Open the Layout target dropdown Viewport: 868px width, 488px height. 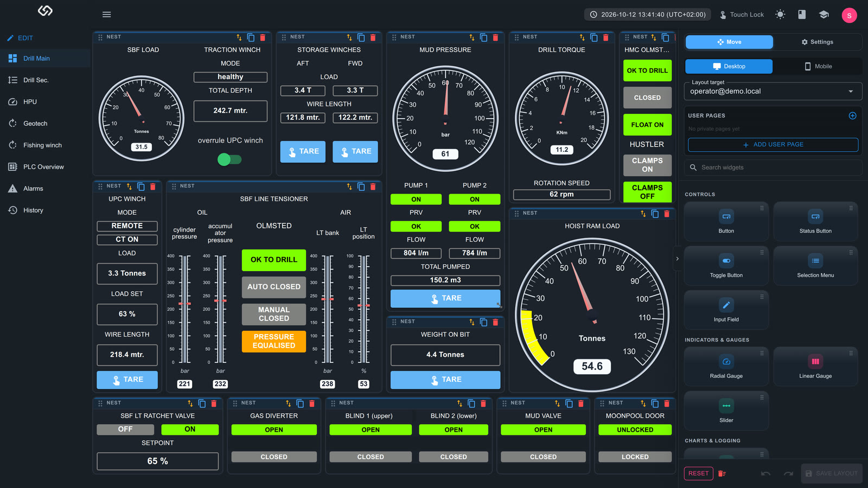(x=773, y=91)
